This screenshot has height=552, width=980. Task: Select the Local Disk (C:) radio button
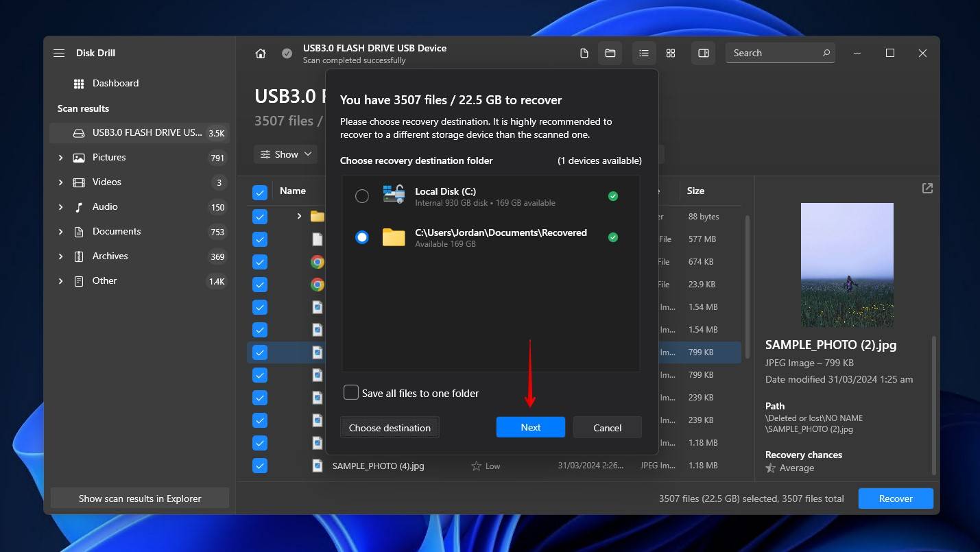pos(362,197)
